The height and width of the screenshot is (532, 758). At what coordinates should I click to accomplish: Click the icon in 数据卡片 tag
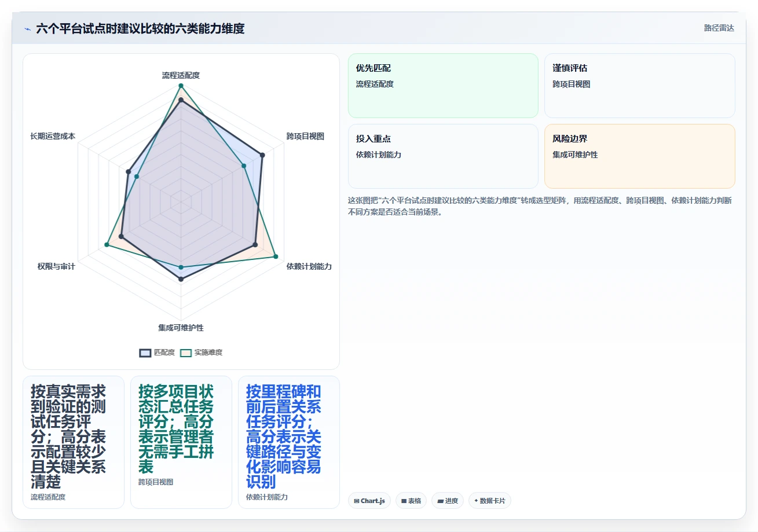(x=476, y=501)
